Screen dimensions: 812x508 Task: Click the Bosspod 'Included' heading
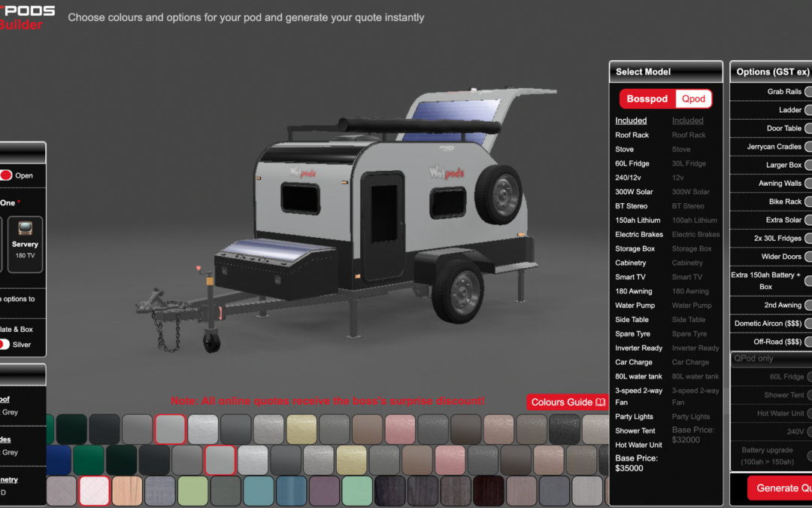pos(631,120)
